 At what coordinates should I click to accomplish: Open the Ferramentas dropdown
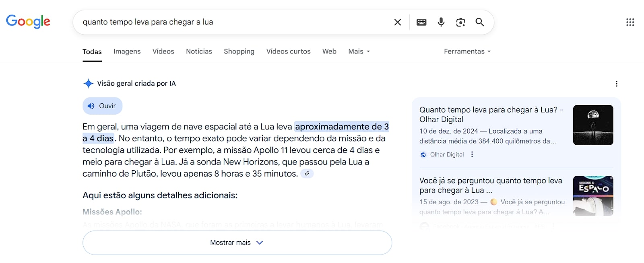click(467, 51)
